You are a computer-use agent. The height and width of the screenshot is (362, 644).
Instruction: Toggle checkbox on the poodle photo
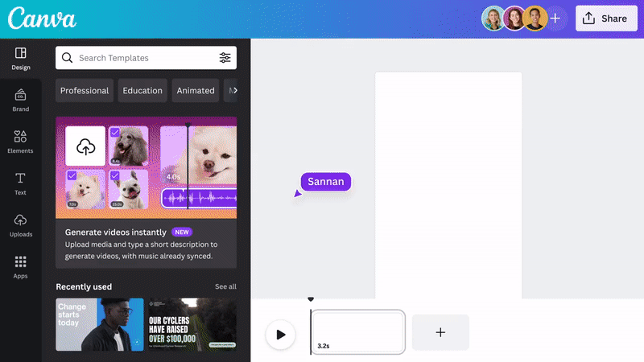tap(115, 133)
